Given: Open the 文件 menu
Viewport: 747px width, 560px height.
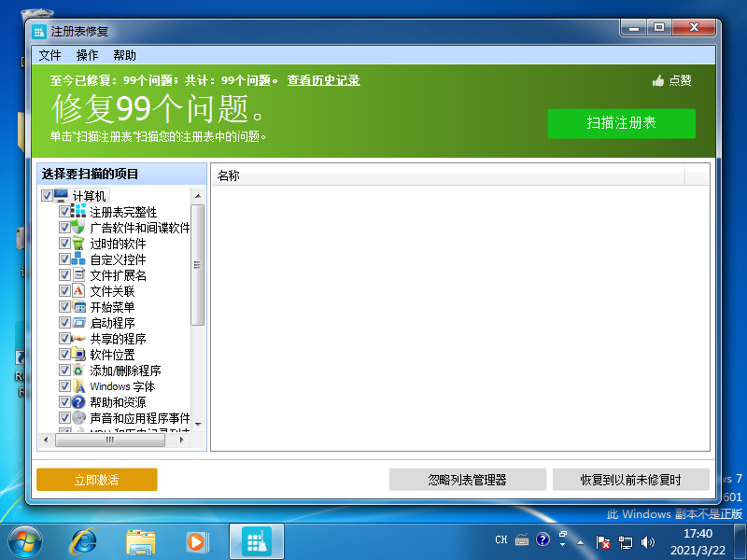Looking at the screenshot, I should (49, 55).
